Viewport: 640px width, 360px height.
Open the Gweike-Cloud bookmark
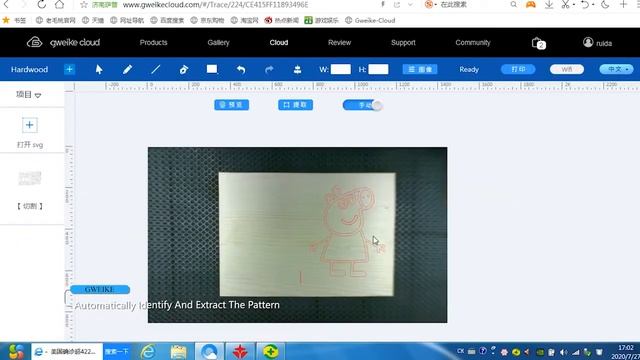[x=370, y=20]
